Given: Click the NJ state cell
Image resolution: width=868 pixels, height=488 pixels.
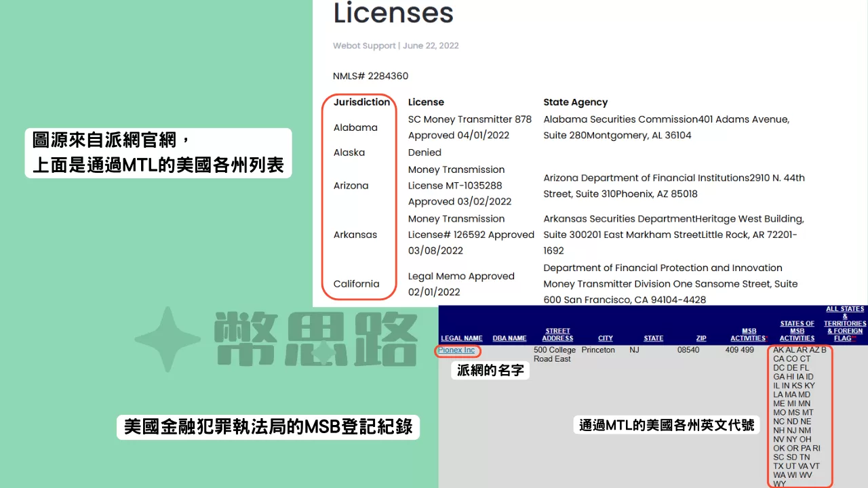Looking at the screenshot, I should 634,350.
